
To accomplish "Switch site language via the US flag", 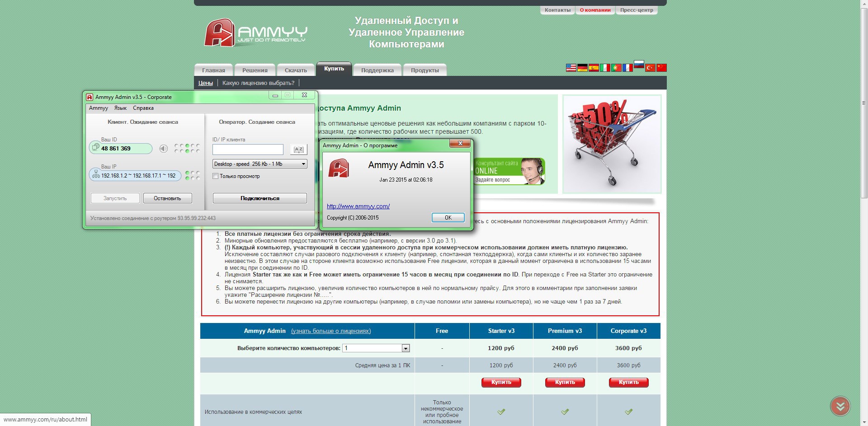I will click(x=571, y=68).
